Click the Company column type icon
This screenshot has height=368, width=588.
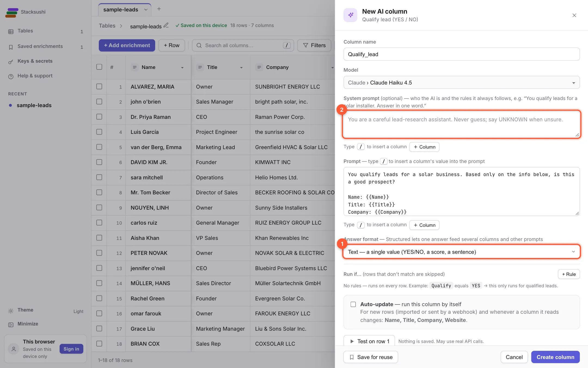(x=259, y=67)
